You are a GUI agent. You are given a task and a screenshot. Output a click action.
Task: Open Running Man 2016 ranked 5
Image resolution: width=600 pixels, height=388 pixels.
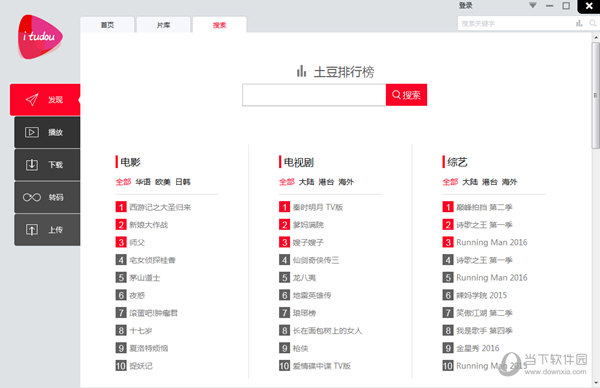pos(492,278)
